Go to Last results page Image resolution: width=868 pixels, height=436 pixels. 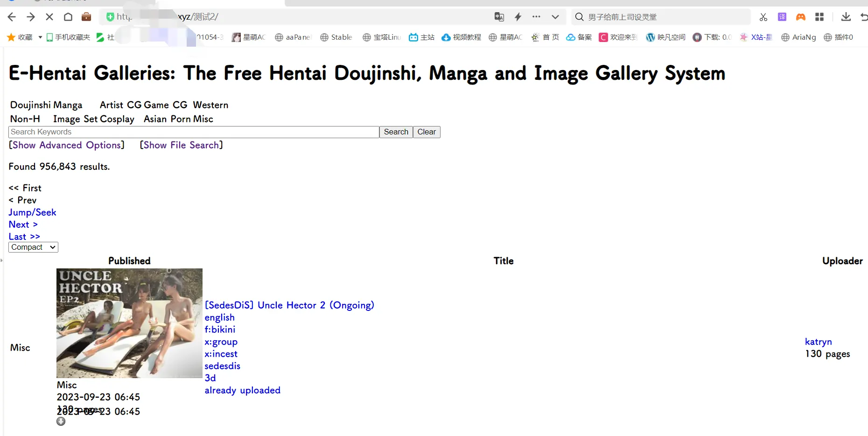tap(24, 237)
